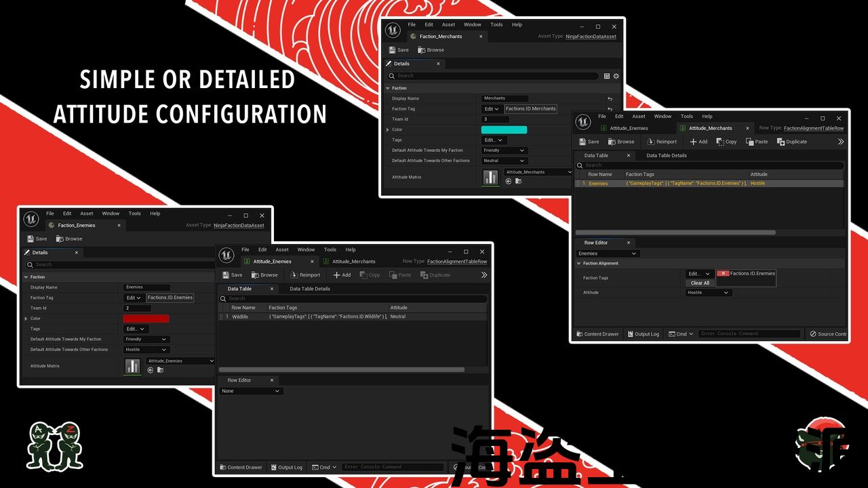868x488 pixels.
Task: Click Reimport in the Attitude_Merchants table toolbar
Action: point(662,142)
